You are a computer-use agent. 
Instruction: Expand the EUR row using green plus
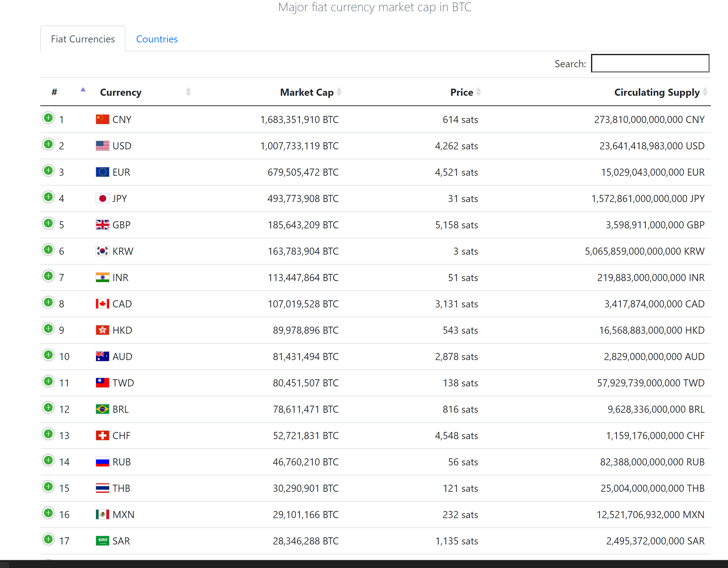coord(48,171)
